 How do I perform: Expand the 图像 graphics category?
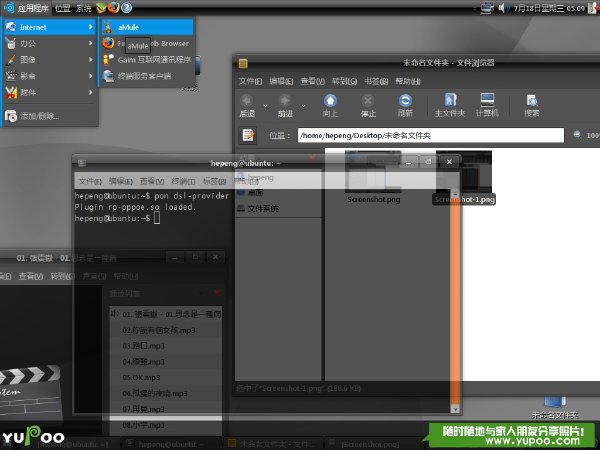(49, 60)
